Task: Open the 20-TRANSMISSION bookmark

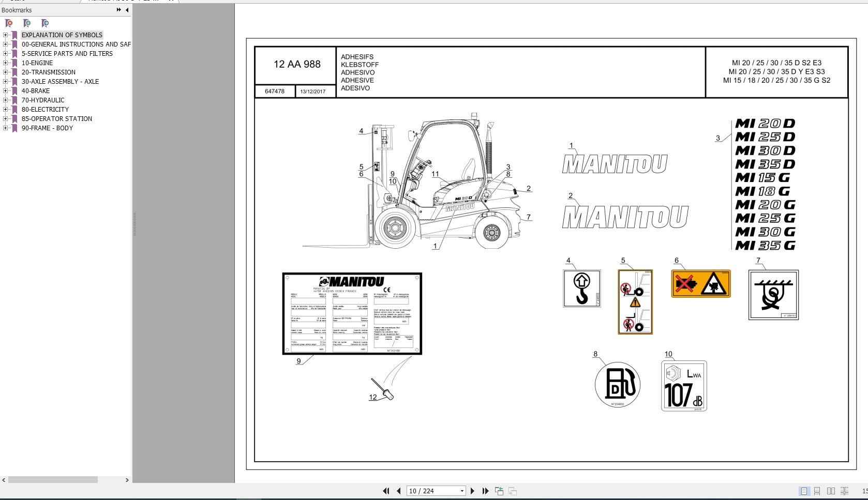Action: (49, 72)
